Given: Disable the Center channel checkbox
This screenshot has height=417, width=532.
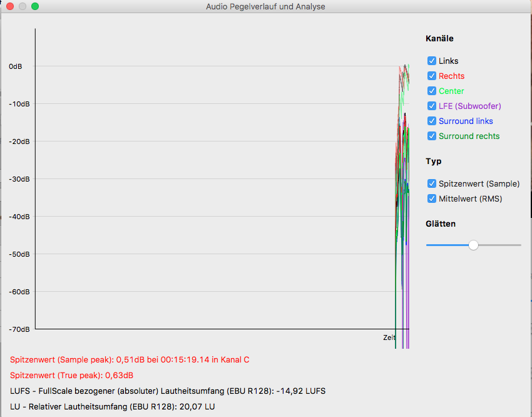Looking at the screenshot, I should (432, 91).
